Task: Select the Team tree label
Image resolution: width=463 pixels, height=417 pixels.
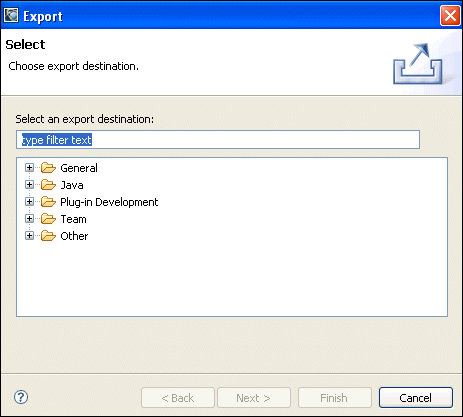Action: (x=73, y=219)
